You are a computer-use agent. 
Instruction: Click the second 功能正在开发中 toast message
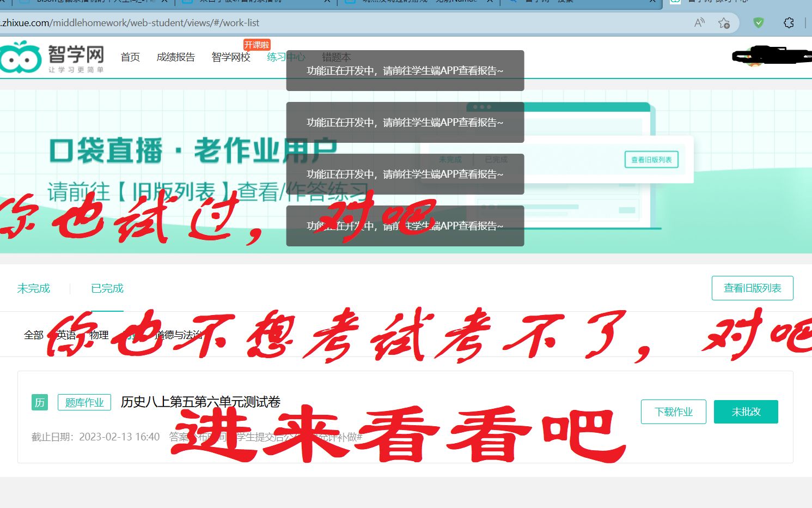click(x=405, y=122)
